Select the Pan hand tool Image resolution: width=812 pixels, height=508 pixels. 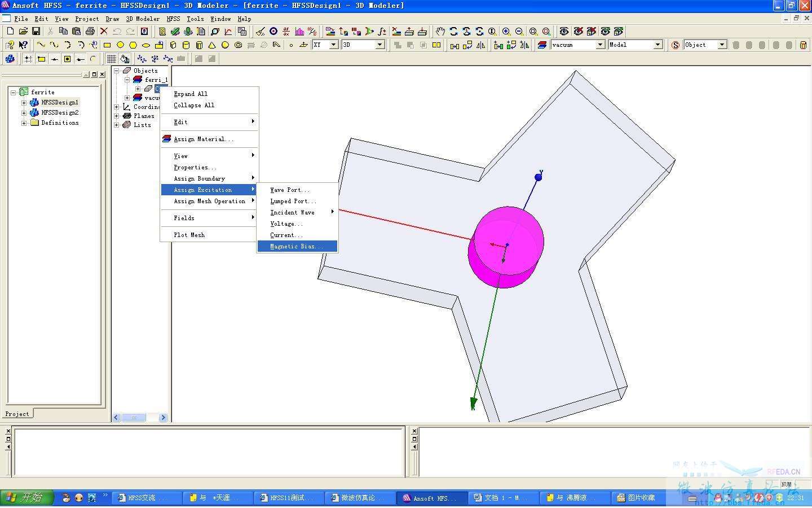(x=440, y=31)
